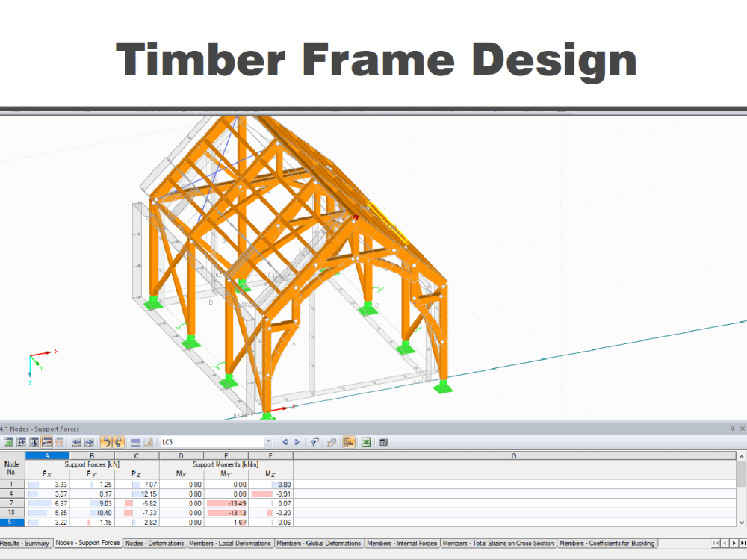Select the calculator icon in the table toolbar
Image resolution: width=747 pixels, height=560 pixels.
[382, 442]
